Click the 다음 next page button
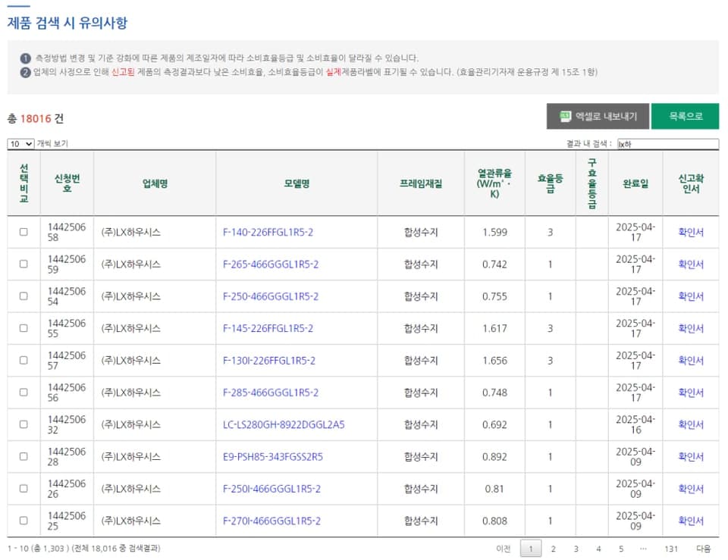This screenshot has width=728, height=560. click(704, 549)
